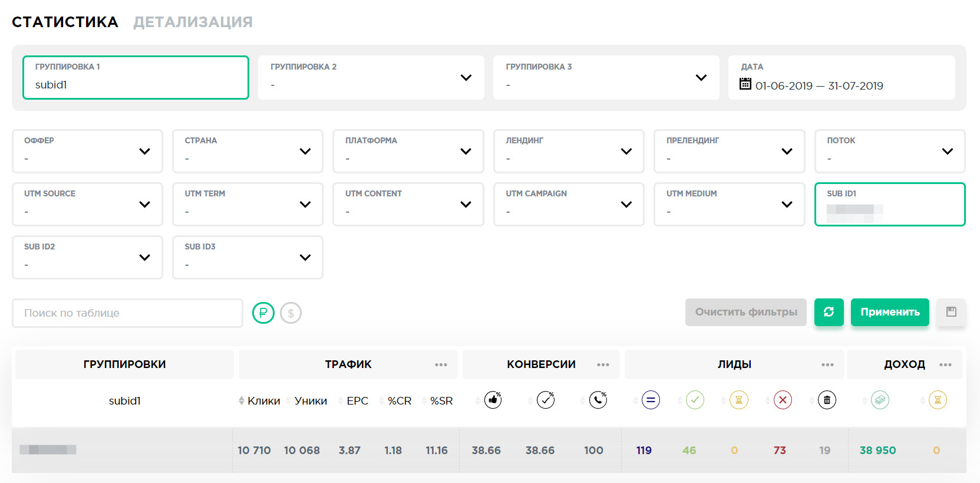980x483 pixels.
Task: Sort by pending leads hourglass icon under ЛИДЫ
Action: click(738, 400)
